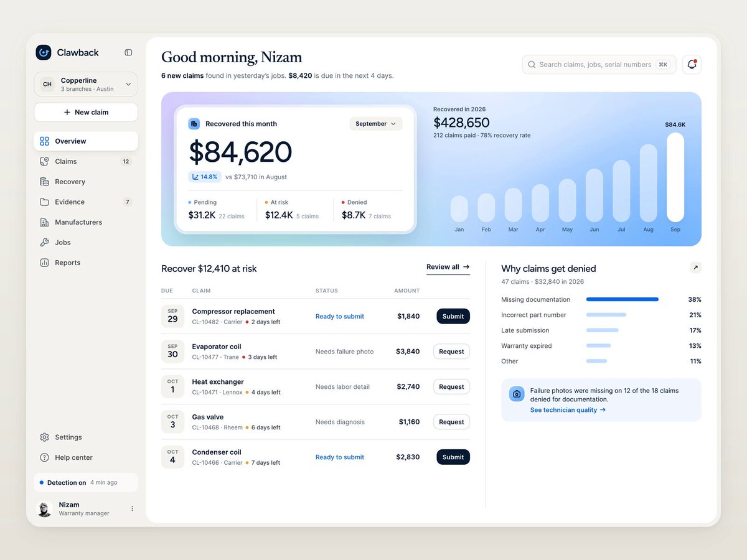The height and width of the screenshot is (560, 747).
Task: Click the Reports chart icon
Action: (x=44, y=263)
